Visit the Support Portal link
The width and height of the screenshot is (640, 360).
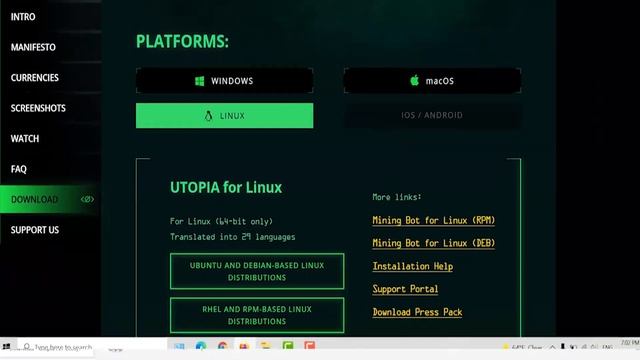tap(405, 289)
